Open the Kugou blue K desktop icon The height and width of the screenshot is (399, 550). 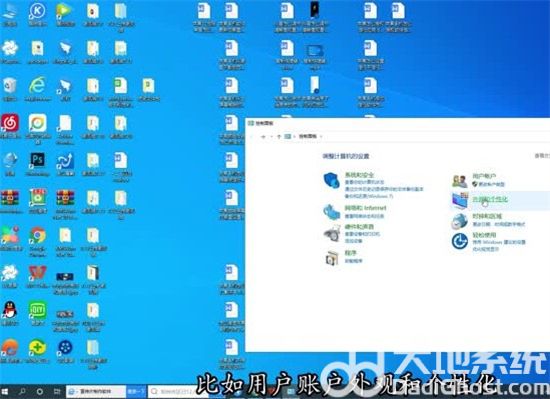(37, 15)
